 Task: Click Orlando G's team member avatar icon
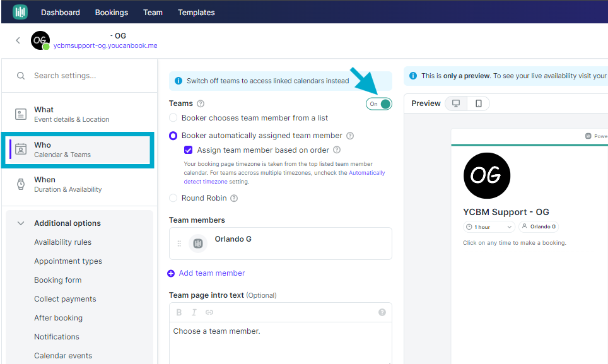[x=198, y=244]
